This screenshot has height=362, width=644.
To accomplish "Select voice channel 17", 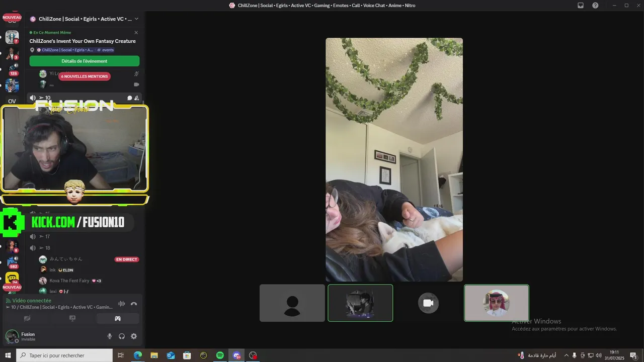I will (x=85, y=236).
